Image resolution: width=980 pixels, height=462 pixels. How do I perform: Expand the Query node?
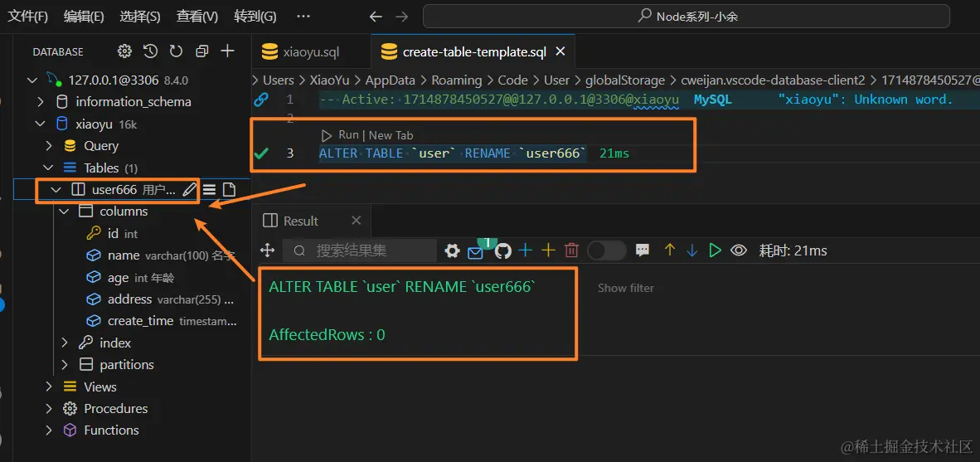49,146
